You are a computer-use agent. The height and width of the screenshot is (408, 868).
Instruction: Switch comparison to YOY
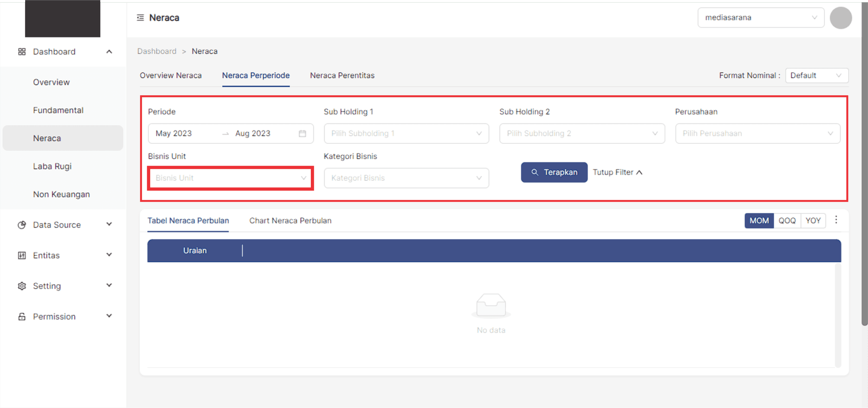tap(813, 221)
